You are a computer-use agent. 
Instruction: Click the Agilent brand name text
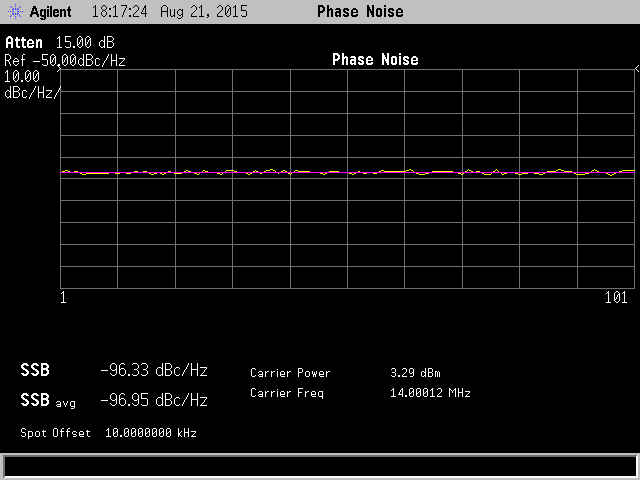click(x=49, y=12)
